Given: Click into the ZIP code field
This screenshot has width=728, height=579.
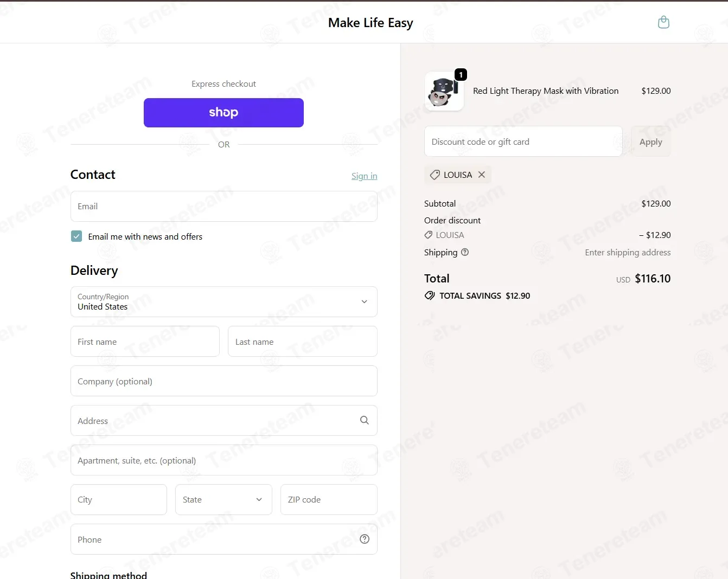Looking at the screenshot, I should 328,499.
